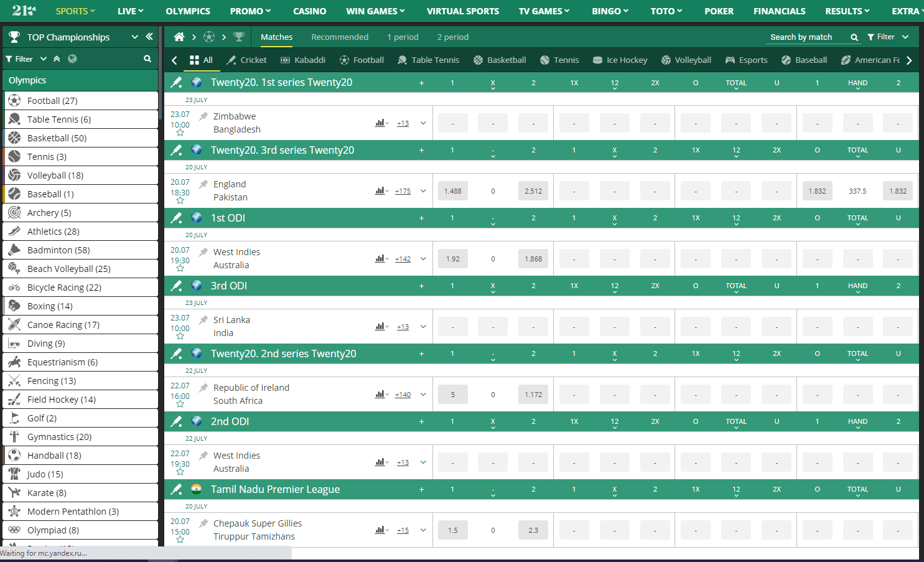Open +142 markets link for West Indies
This screenshot has width=924, height=562.
(403, 259)
